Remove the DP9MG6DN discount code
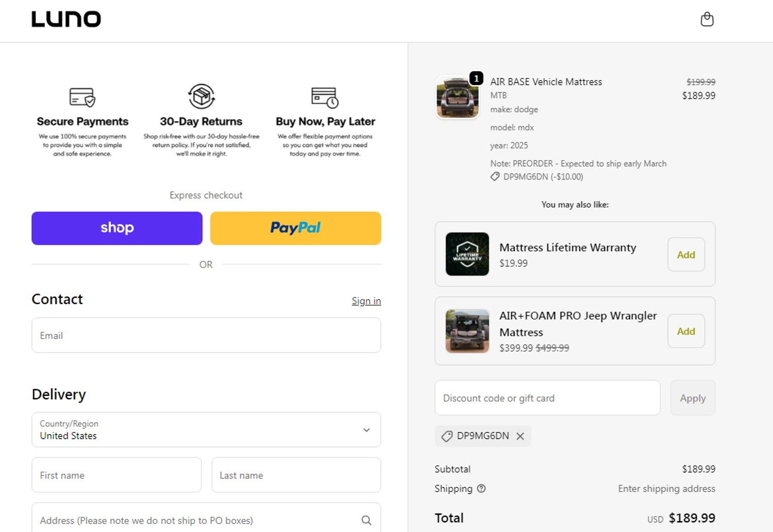The width and height of the screenshot is (773, 532). pyautogui.click(x=520, y=436)
